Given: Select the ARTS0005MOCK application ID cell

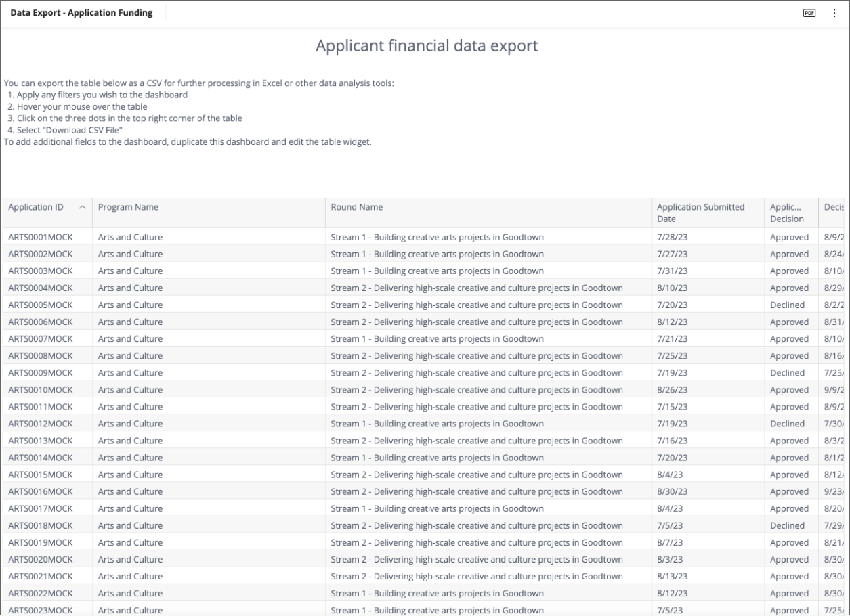Looking at the screenshot, I should 47,305.
